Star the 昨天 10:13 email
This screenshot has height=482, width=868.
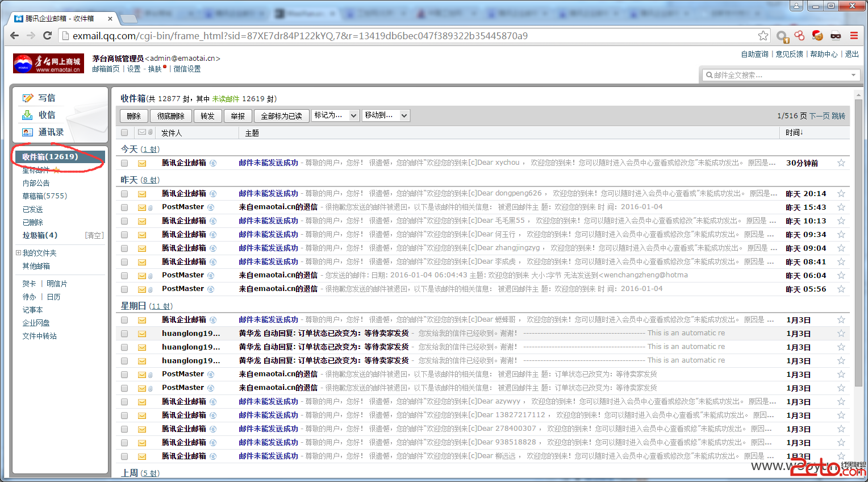tap(841, 221)
